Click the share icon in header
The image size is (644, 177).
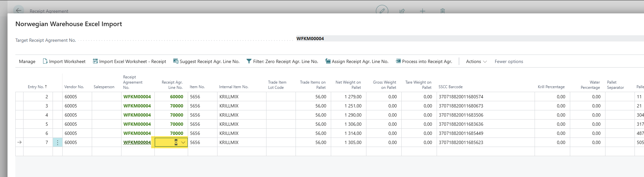(x=402, y=11)
